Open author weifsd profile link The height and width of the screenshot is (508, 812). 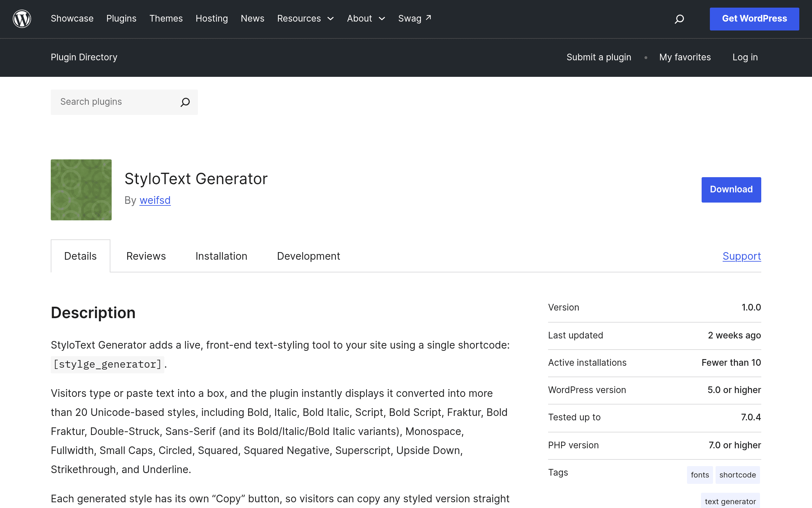tap(155, 200)
